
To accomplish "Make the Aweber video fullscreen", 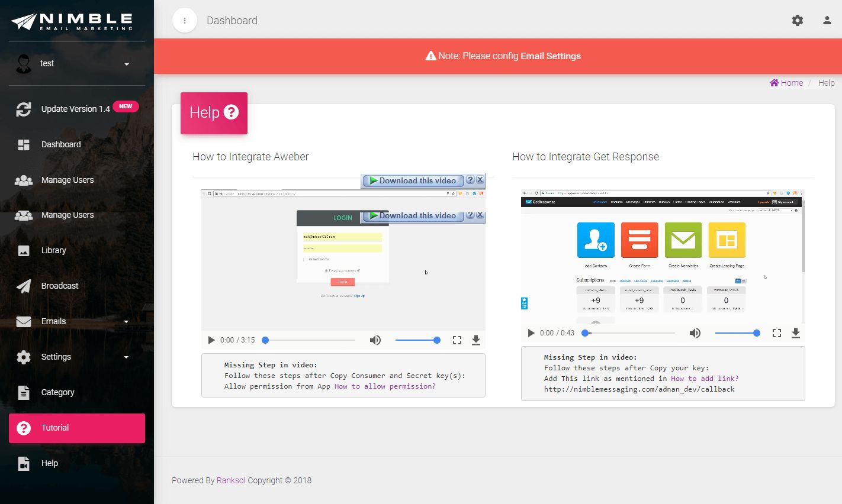I will pos(457,340).
